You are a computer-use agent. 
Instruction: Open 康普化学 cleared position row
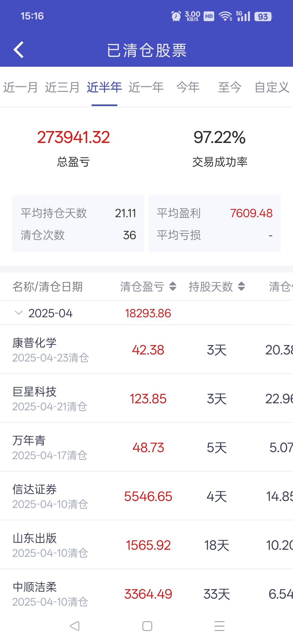click(x=146, y=349)
